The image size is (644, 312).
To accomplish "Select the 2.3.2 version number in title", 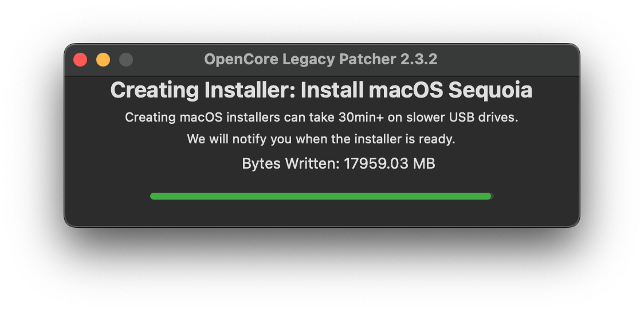I will [419, 59].
